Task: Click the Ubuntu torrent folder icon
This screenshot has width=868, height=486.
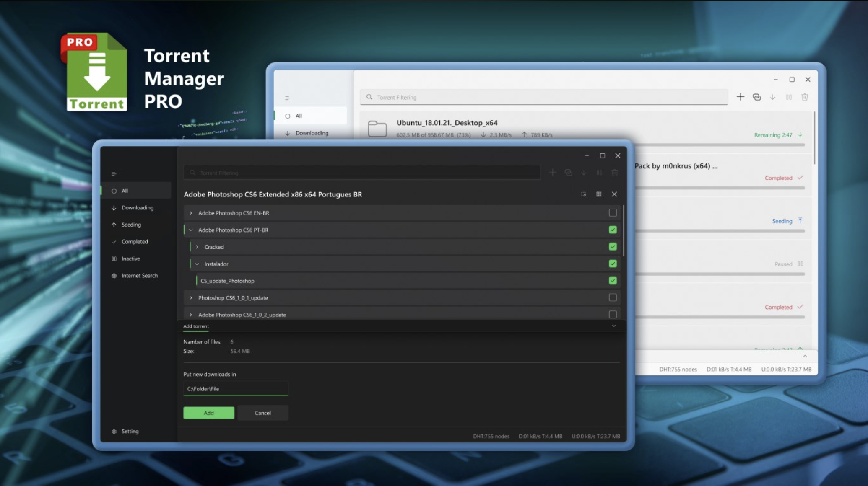Action: coord(377,128)
